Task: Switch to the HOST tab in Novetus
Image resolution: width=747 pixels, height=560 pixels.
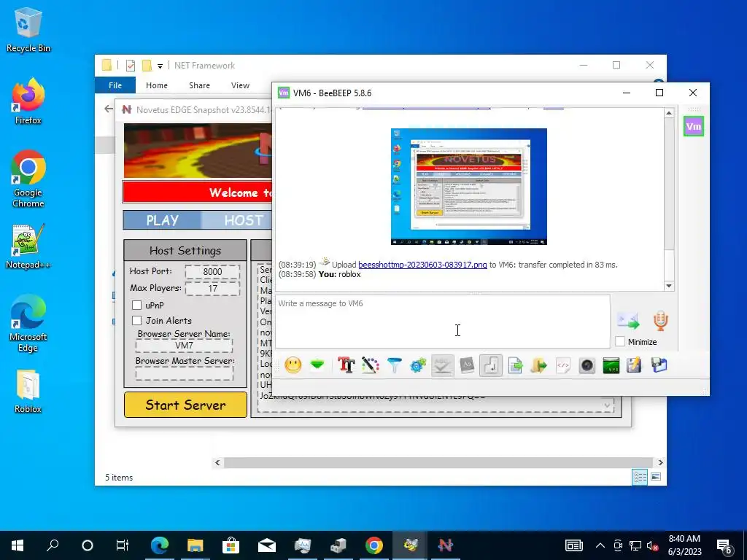Action: [244, 220]
